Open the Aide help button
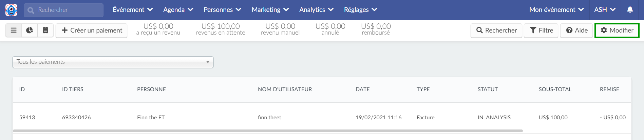 (576, 31)
